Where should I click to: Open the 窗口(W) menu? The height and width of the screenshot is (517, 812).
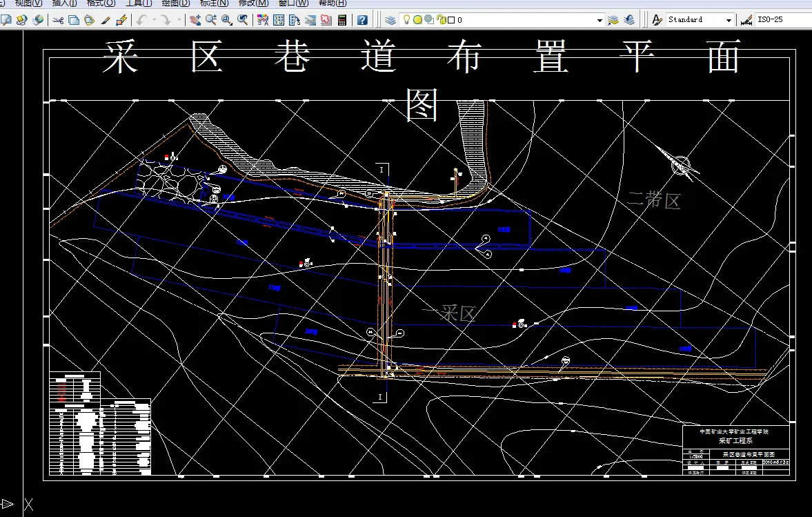click(x=294, y=3)
